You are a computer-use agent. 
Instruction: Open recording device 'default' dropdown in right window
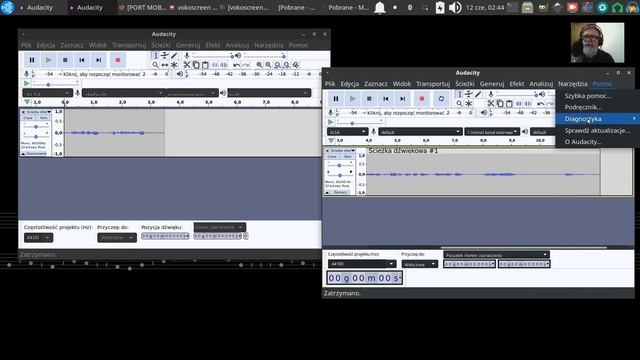(420, 132)
